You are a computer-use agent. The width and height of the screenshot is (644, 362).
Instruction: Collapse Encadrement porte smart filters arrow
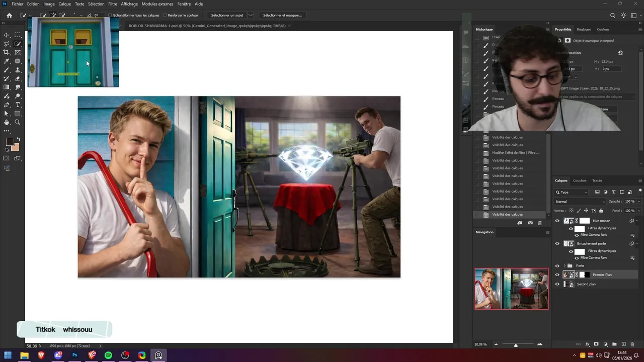(637, 243)
